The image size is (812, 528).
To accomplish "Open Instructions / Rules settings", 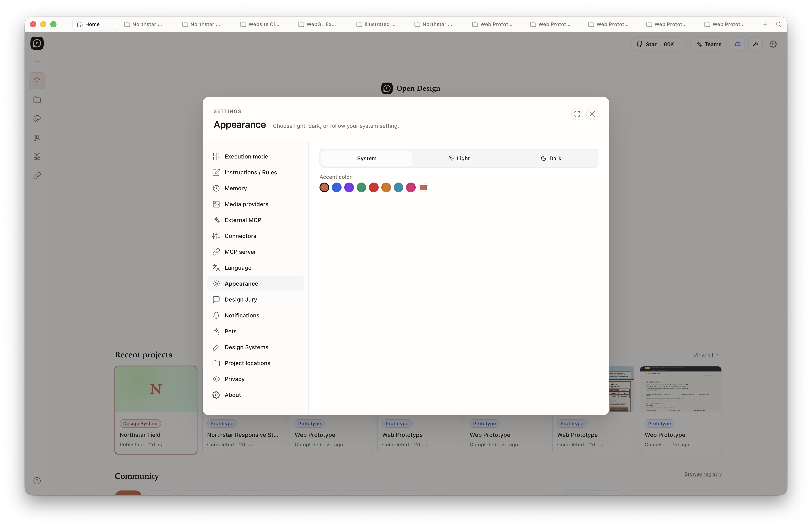I will pos(256,172).
